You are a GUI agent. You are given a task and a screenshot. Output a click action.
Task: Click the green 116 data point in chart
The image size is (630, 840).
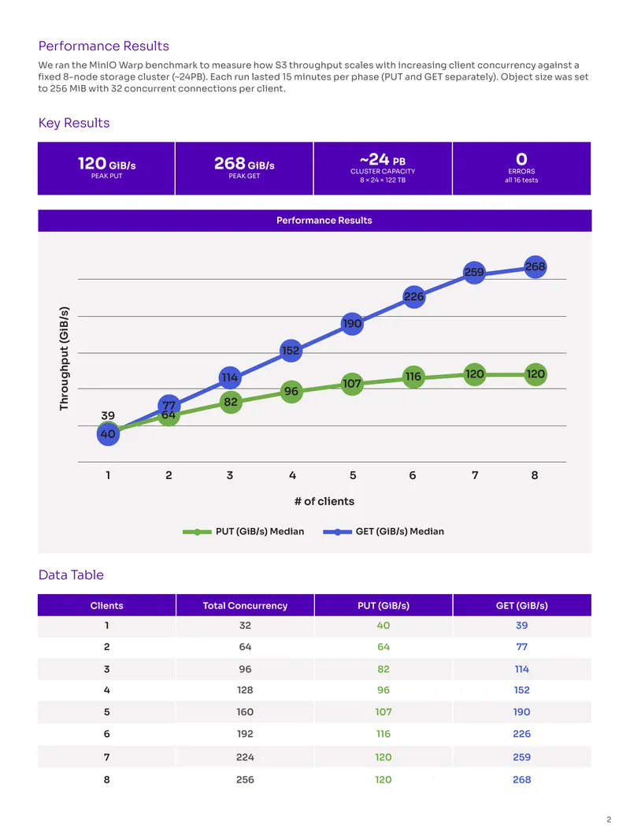coord(413,377)
